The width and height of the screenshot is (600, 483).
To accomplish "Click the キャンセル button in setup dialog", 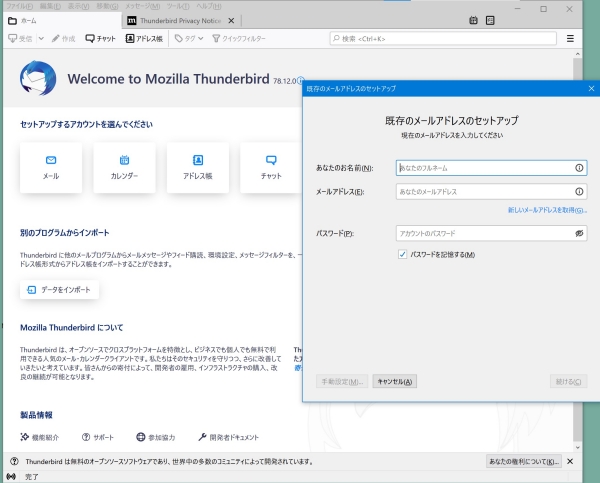I will [x=395, y=382].
